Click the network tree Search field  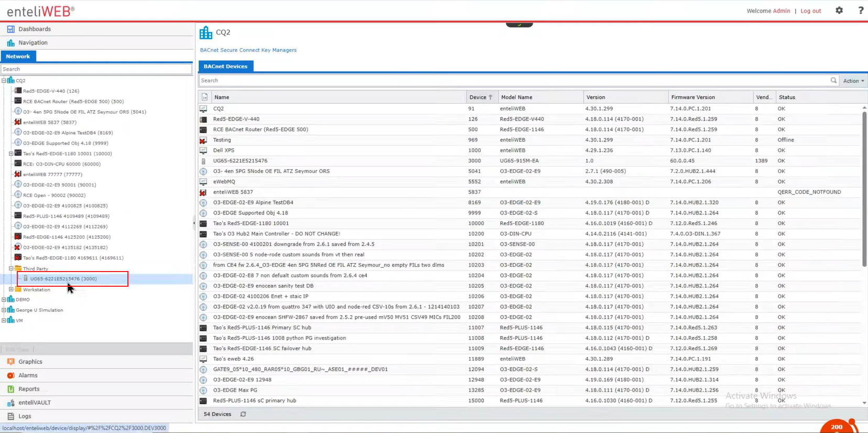(96, 69)
